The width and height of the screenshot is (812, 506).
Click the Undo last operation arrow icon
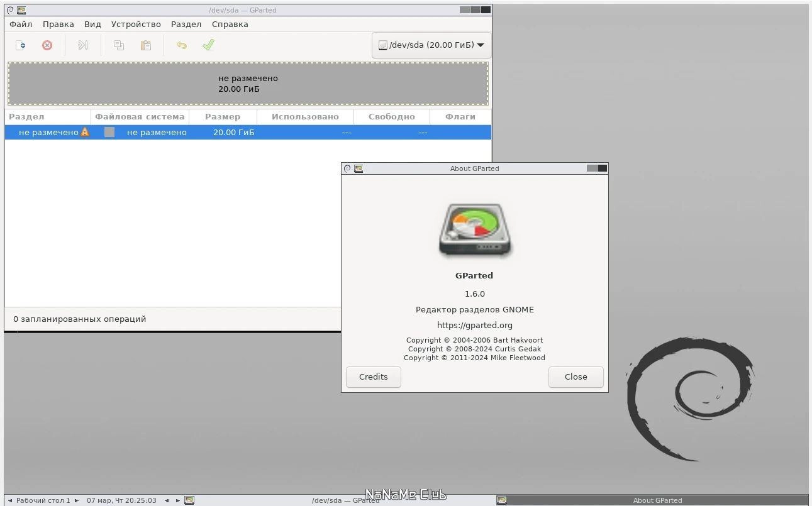[181, 45]
